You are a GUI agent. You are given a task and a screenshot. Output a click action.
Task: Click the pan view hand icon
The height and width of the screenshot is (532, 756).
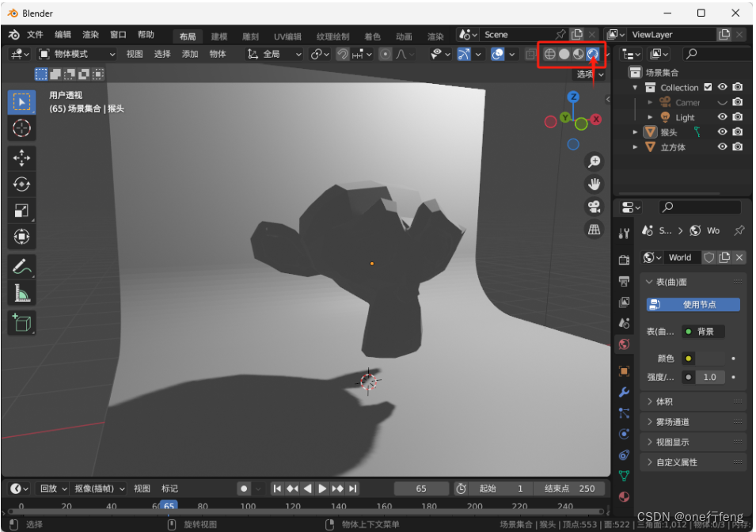(594, 184)
